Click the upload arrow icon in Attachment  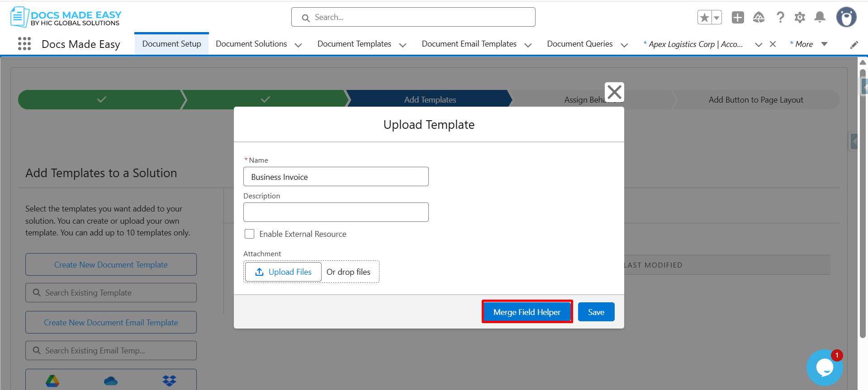click(259, 272)
